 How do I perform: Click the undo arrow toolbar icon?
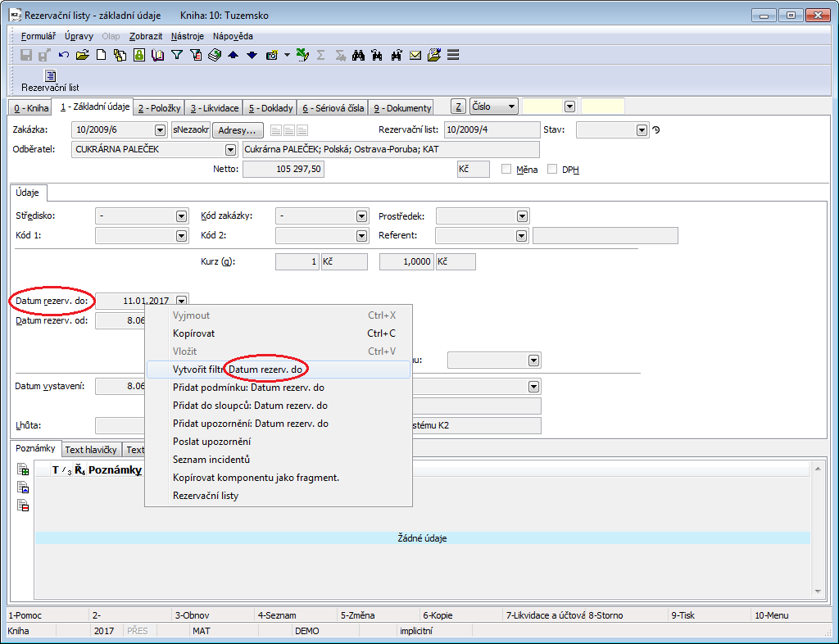[63, 55]
